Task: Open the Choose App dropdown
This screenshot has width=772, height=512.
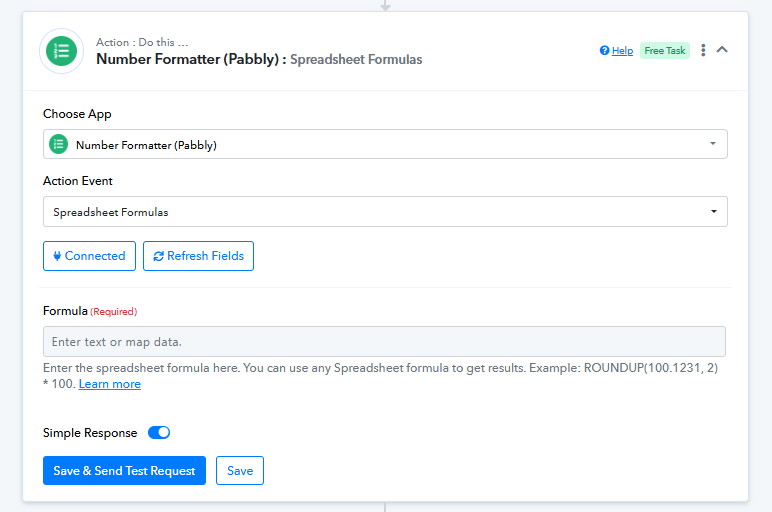Action: (385, 144)
